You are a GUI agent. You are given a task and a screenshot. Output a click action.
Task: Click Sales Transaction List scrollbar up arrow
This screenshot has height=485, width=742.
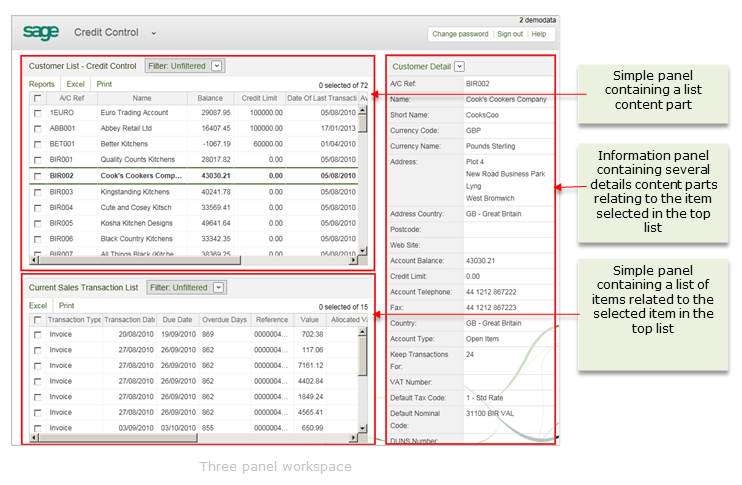pyautogui.click(x=362, y=332)
